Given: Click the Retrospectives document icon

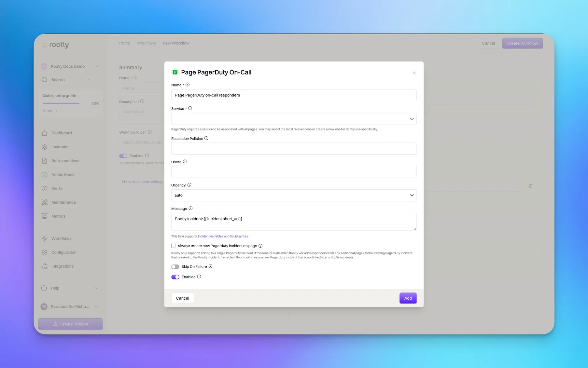Looking at the screenshot, I should click(45, 161).
